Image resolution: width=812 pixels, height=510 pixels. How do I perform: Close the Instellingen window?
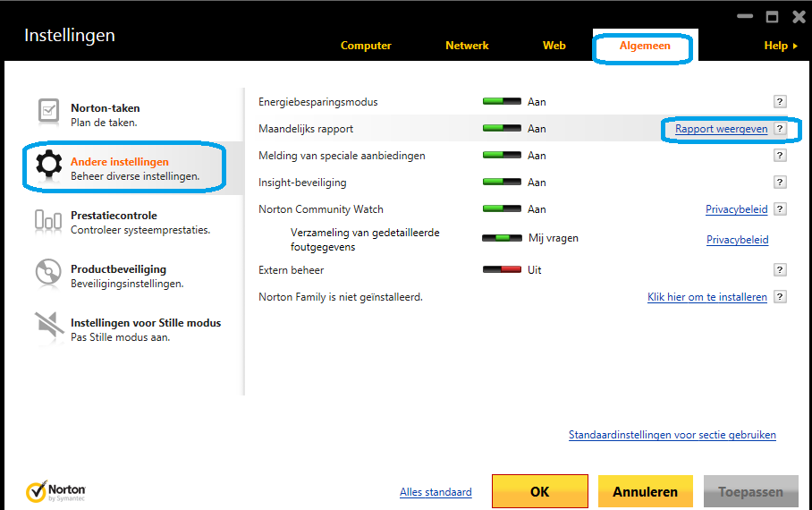pos(799,17)
